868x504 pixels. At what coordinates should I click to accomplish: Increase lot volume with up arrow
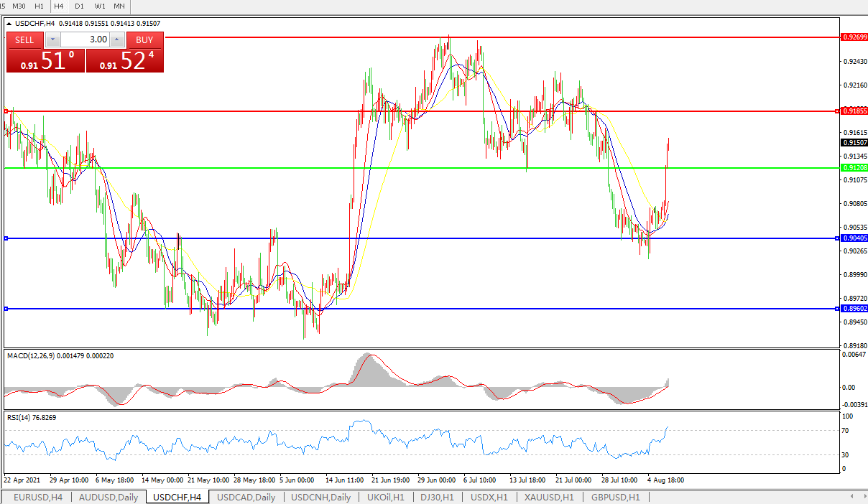click(x=117, y=40)
